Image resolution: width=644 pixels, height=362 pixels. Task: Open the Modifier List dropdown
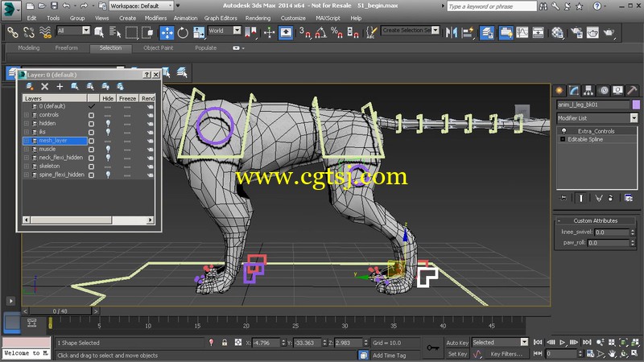tap(597, 118)
